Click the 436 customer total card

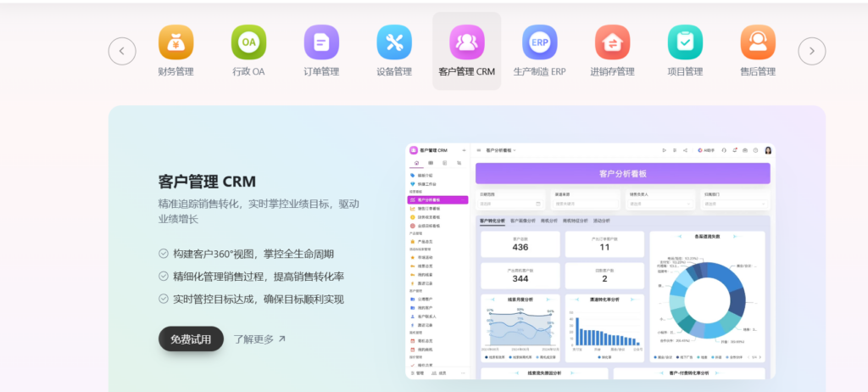[x=520, y=244]
